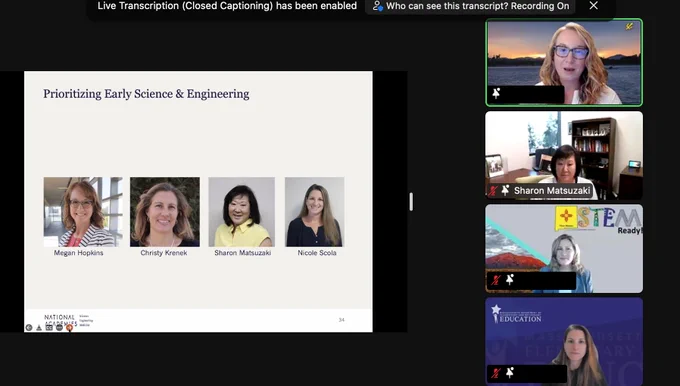
Task: Select Sharon Matsuzaki's video tile
Action: coord(564,156)
